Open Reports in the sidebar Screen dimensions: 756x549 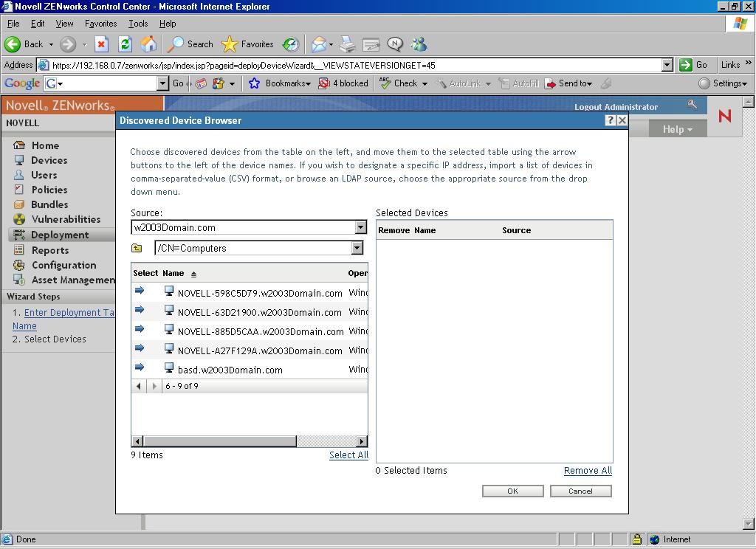coord(50,250)
